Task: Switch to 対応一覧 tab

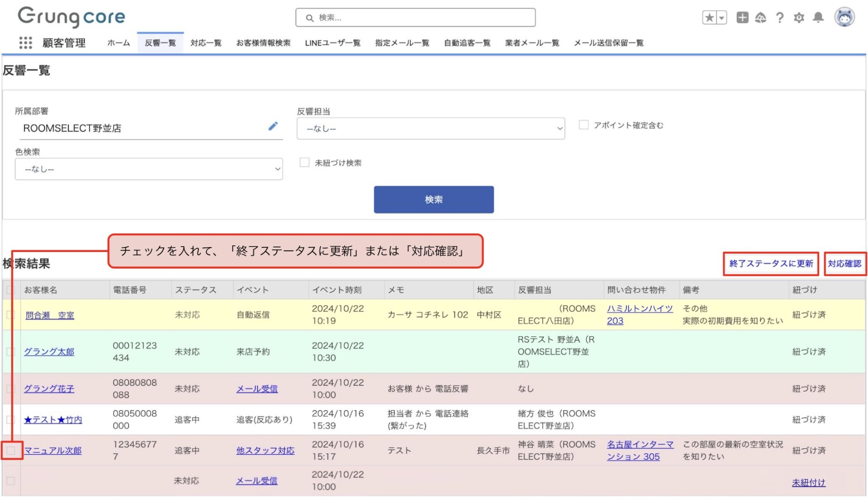Action: [x=206, y=43]
